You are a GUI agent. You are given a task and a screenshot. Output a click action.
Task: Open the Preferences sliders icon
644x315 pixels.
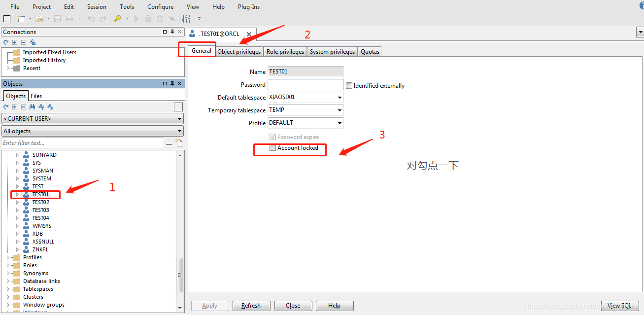186,19
